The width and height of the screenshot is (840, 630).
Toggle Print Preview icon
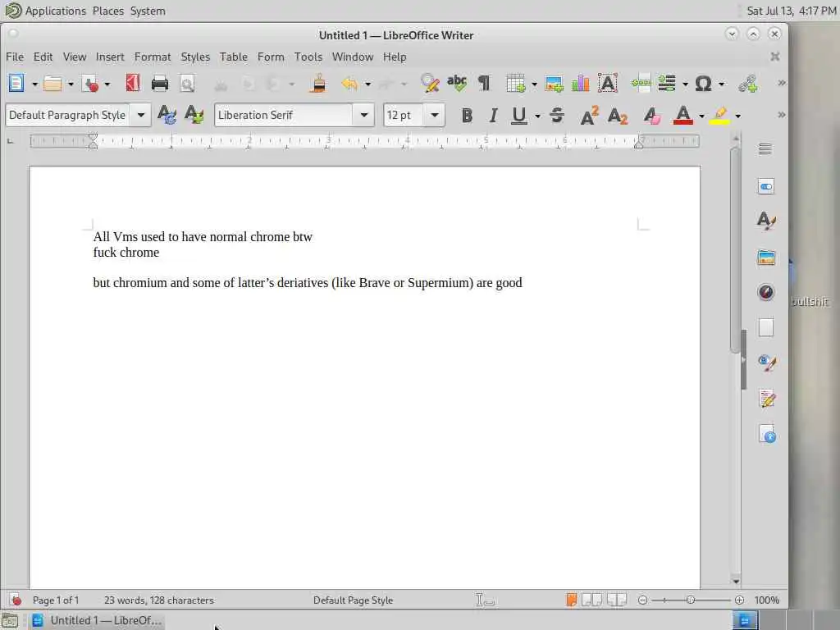[x=187, y=84]
